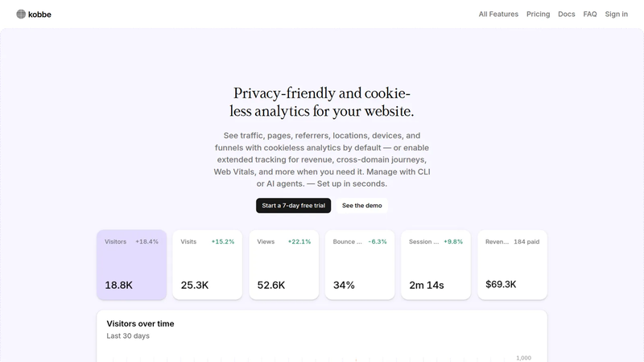Click the Last 30 days chart subtitle

pyautogui.click(x=128, y=335)
